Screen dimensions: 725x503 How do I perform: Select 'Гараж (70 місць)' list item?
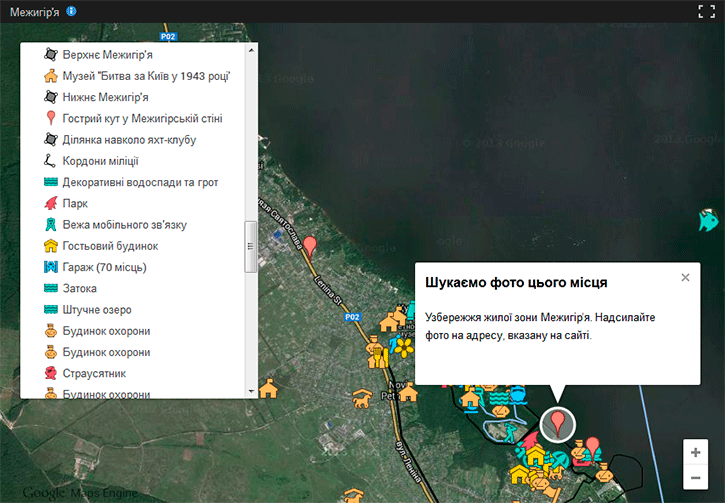click(x=104, y=267)
